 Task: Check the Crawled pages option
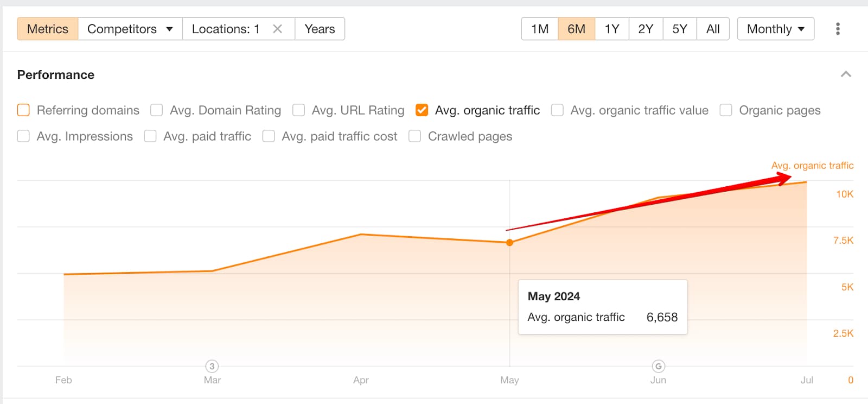point(415,136)
